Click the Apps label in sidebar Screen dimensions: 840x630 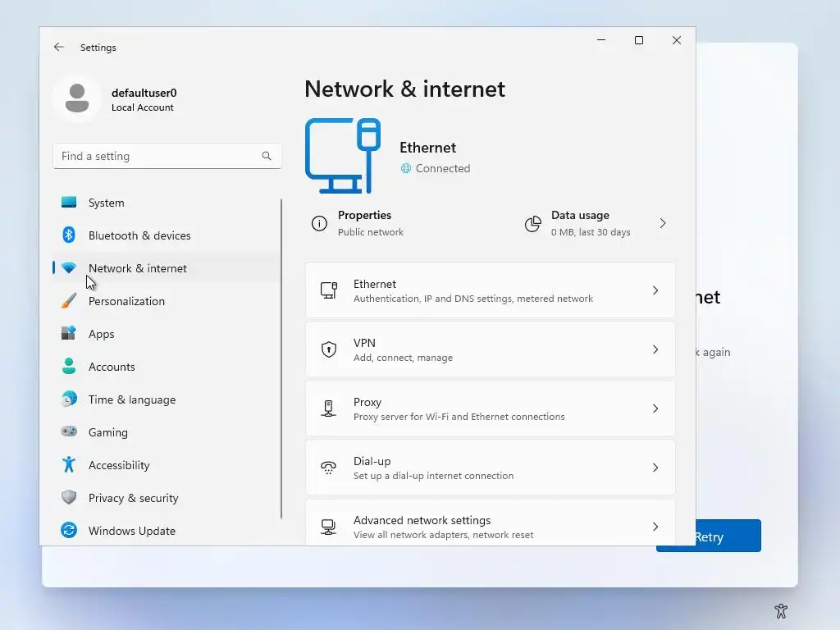101,334
